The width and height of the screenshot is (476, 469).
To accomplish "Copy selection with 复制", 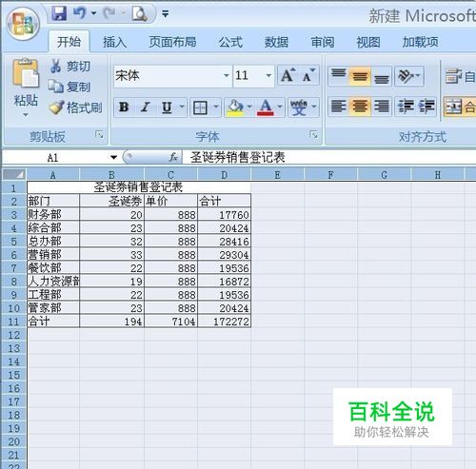I will 69,87.
